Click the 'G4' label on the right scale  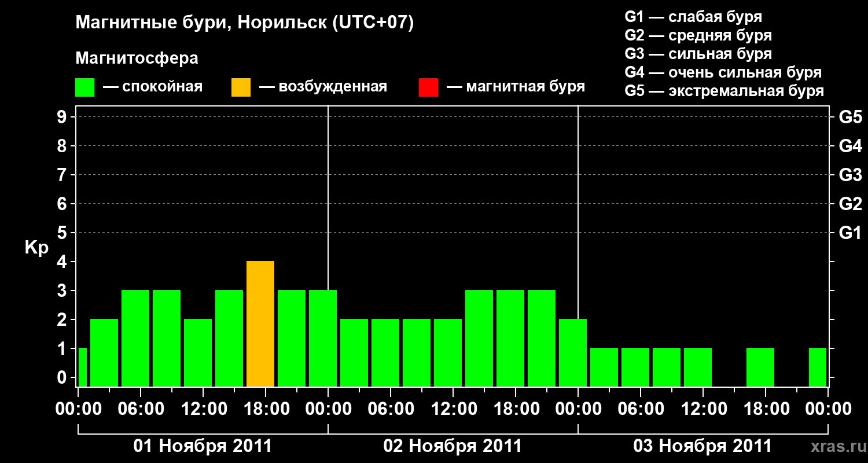point(851,146)
